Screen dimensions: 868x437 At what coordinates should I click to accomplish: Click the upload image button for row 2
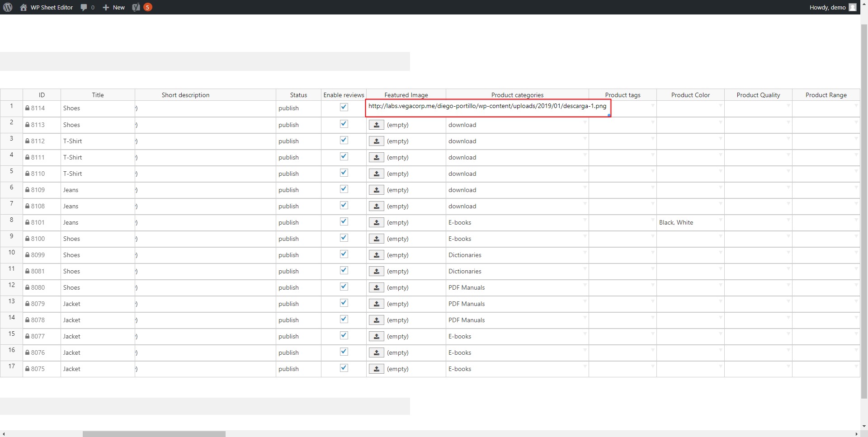tap(376, 125)
